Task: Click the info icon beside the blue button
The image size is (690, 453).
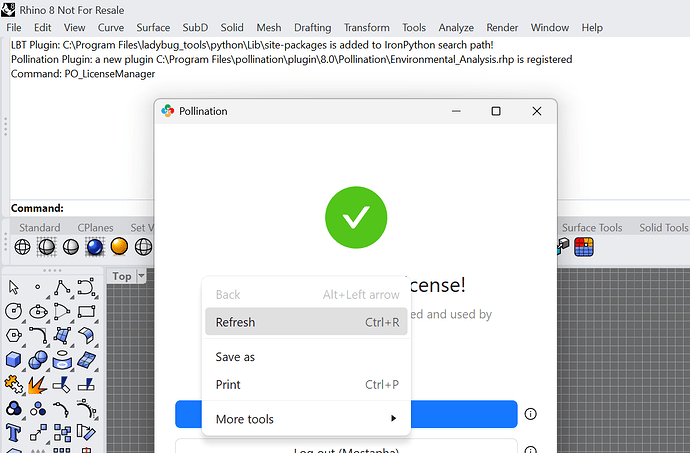Action: click(x=531, y=414)
